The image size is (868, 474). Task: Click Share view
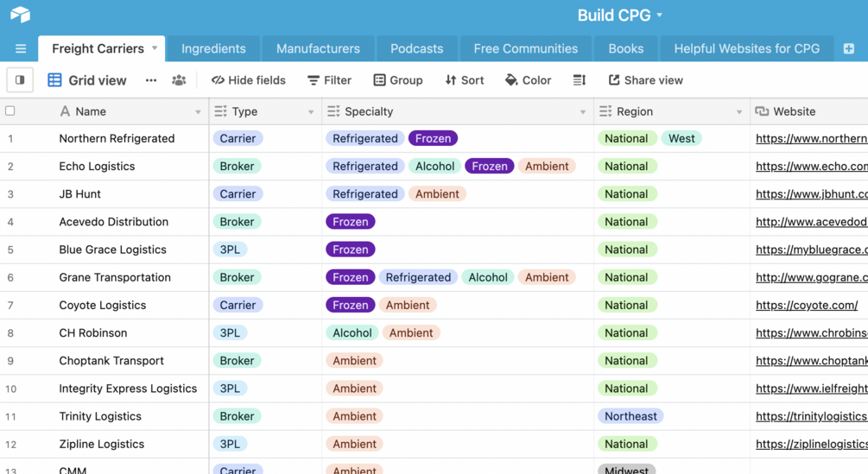645,80
